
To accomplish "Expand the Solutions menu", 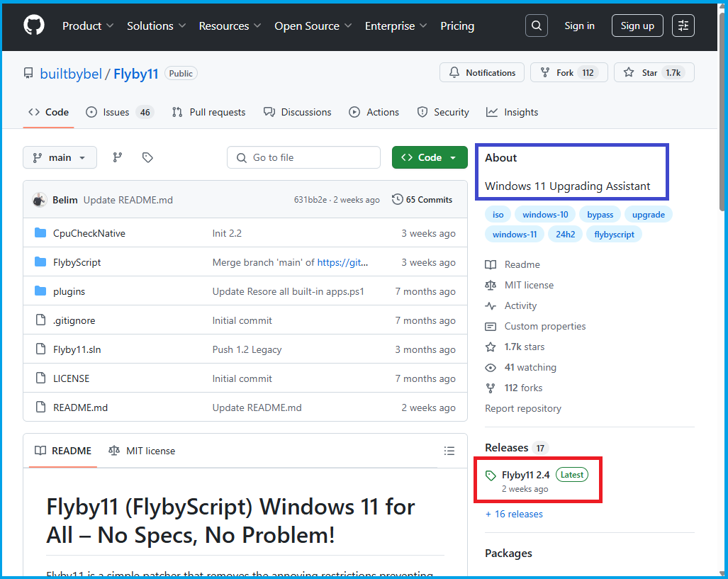I will click(156, 26).
